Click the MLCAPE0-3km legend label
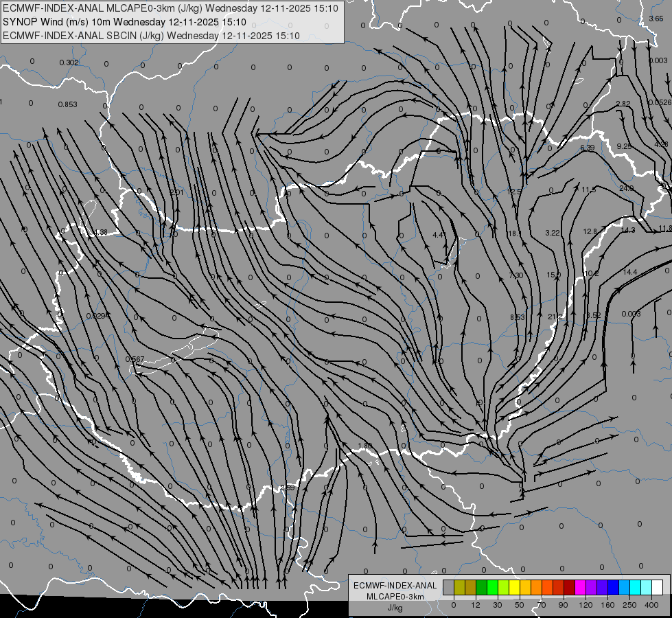The image size is (672, 618). (x=395, y=597)
